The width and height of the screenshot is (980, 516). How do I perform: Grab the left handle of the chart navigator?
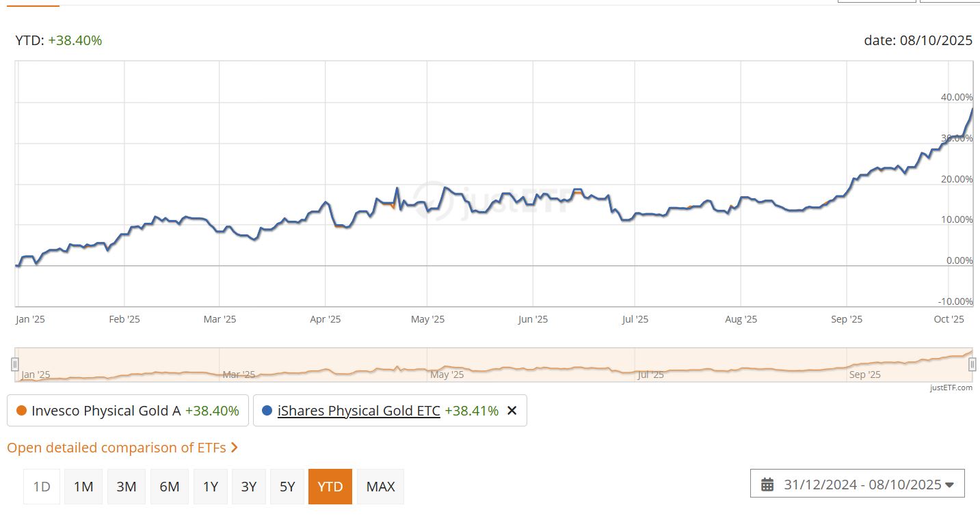point(15,365)
